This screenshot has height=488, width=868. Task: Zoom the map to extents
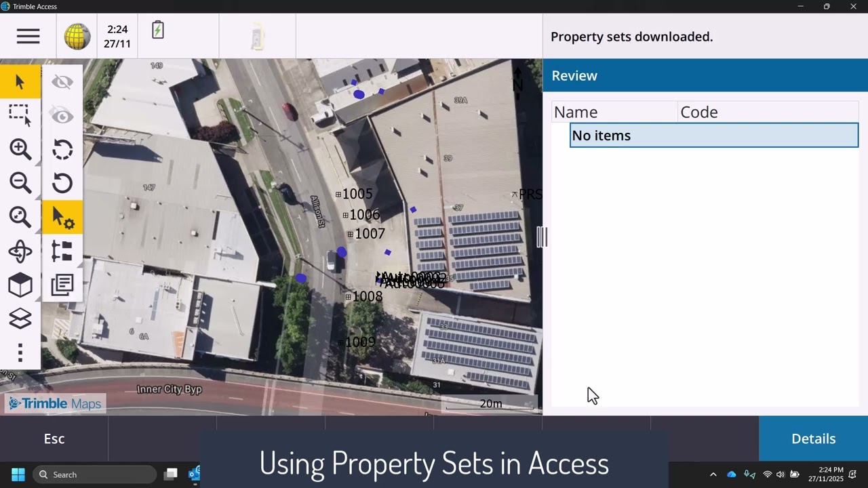pyautogui.click(x=20, y=217)
